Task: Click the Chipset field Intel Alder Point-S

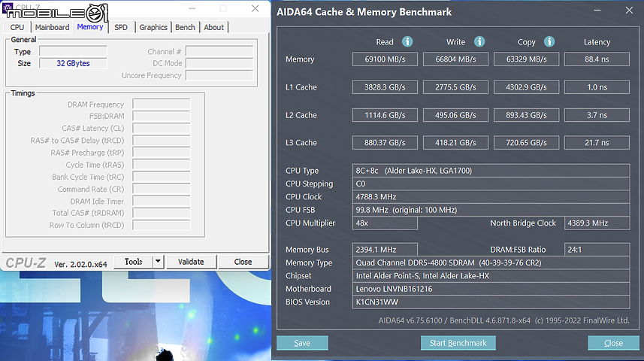Action: pyautogui.click(x=491, y=276)
